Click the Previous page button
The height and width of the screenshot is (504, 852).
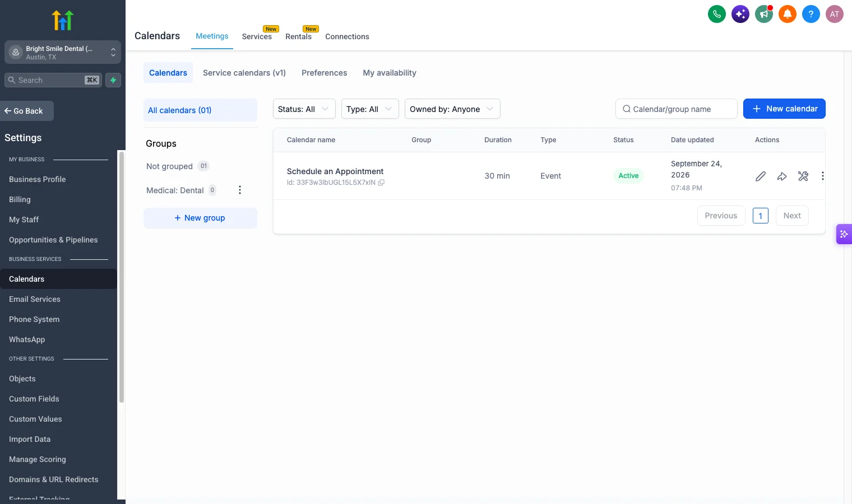pos(721,216)
